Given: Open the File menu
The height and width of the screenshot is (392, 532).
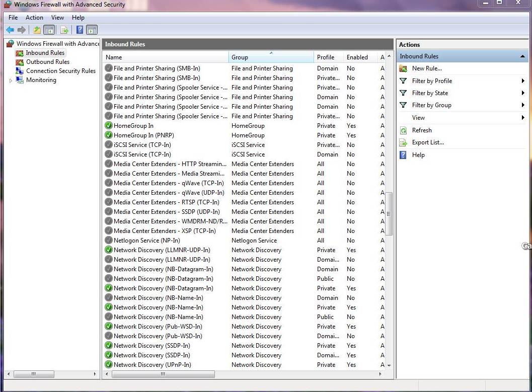Looking at the screenshot, I should 13,18.
